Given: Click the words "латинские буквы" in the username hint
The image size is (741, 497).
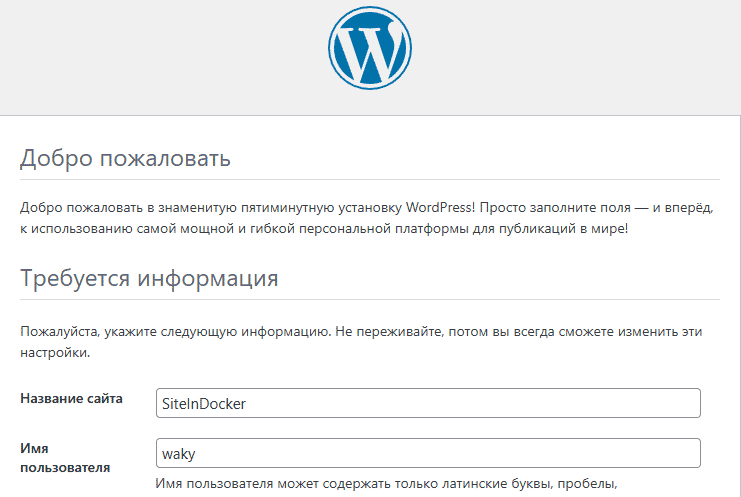Looking at the screenshot, I should [523, 485].
